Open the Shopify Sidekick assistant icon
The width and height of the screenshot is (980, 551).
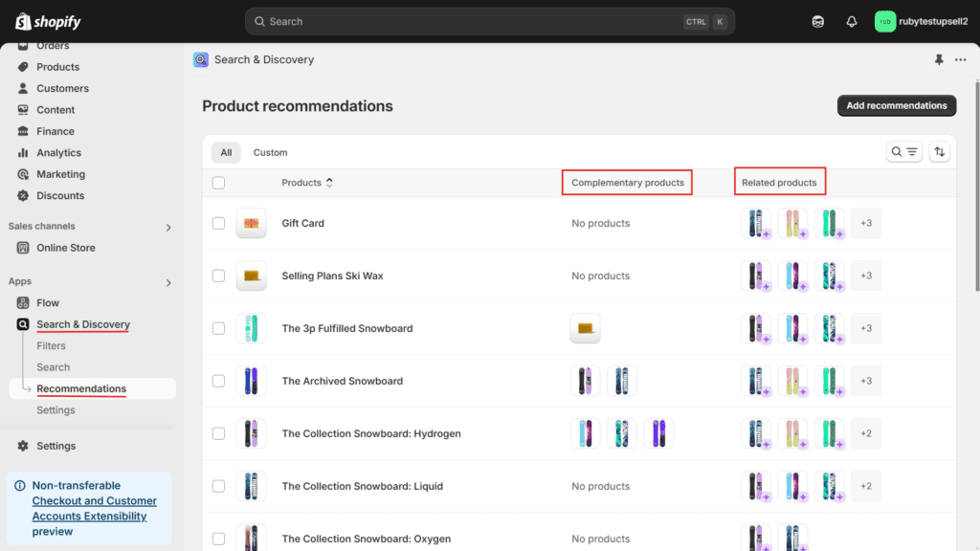818,21
